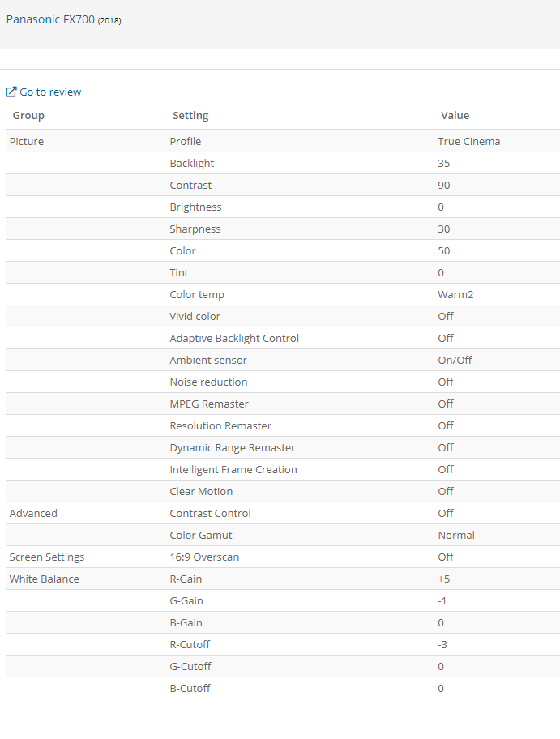Viewport: 560px width, 739px height.
Task: Select the White Balance group label
Action: (x=44, y=579)
